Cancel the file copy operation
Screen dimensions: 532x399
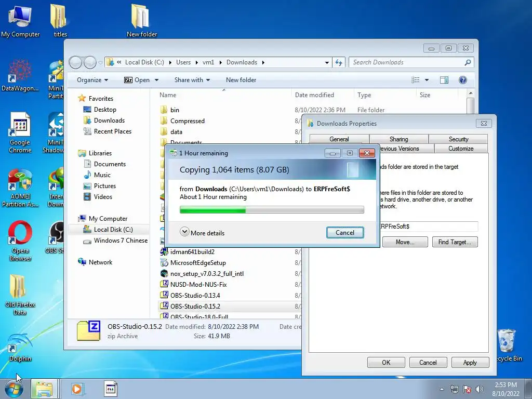pyautogui.click(x=345, y=232)
